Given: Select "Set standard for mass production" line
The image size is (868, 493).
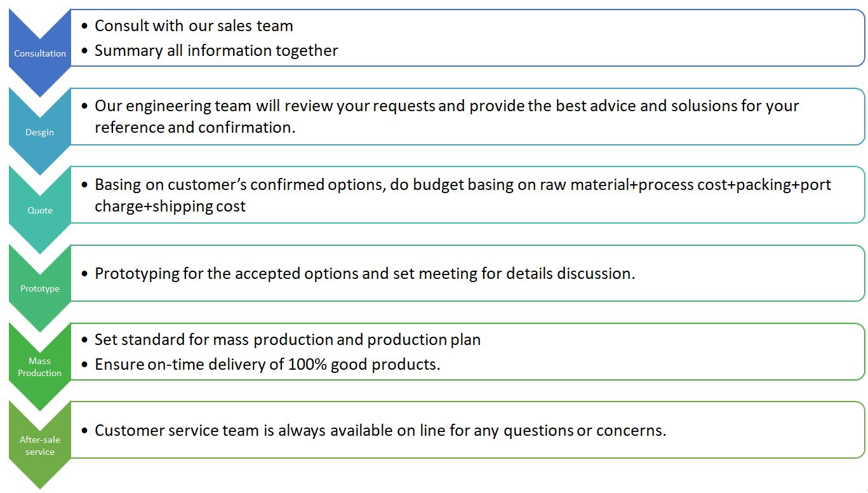Looking at the screenshot, I should pyautogui.click(x=287, y=340).
